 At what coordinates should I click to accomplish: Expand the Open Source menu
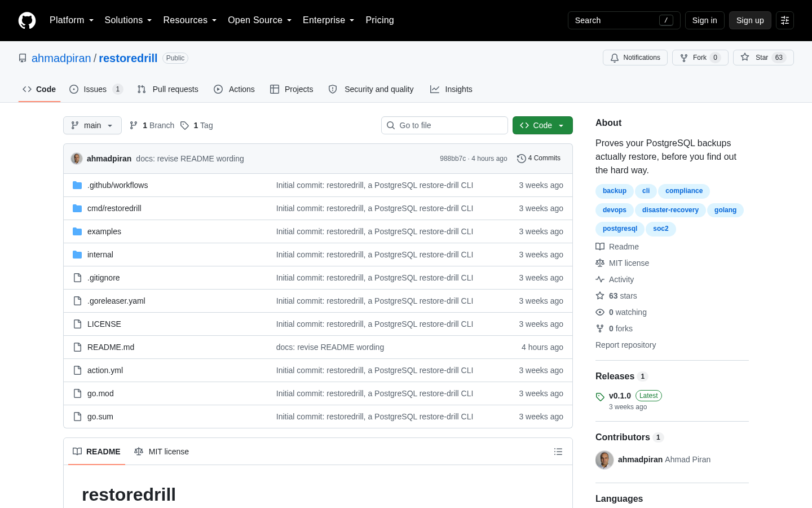[x=259, y=20]
